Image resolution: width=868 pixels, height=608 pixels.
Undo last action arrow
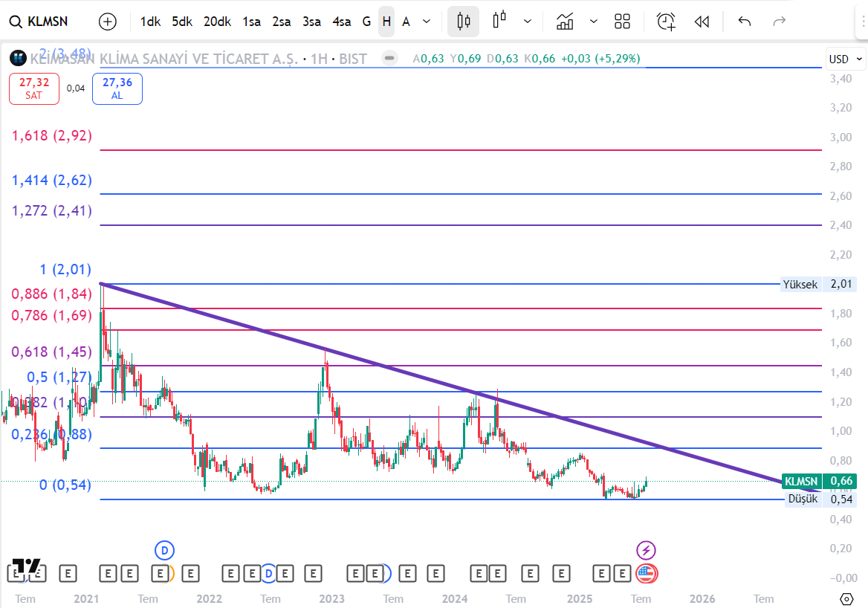coord(745,22)
